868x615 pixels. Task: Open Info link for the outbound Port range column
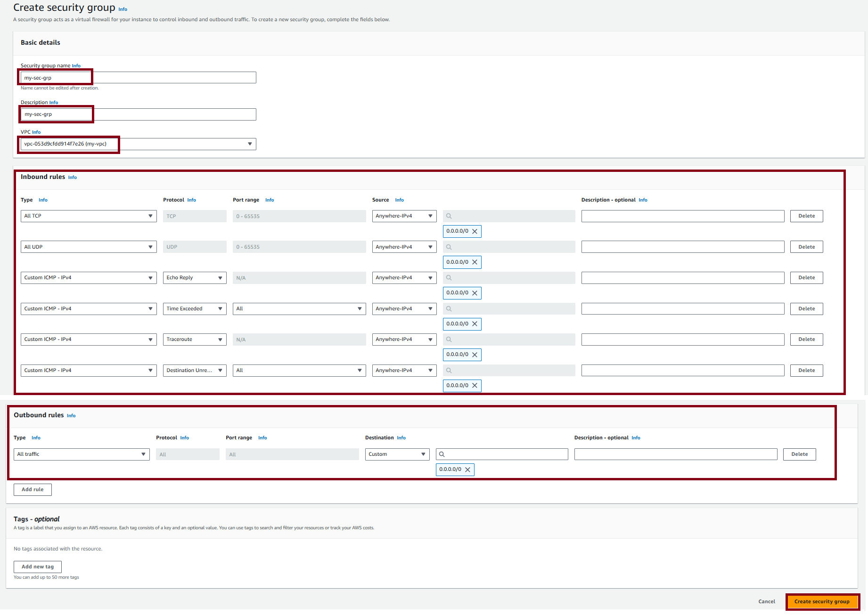coord(262,438)
